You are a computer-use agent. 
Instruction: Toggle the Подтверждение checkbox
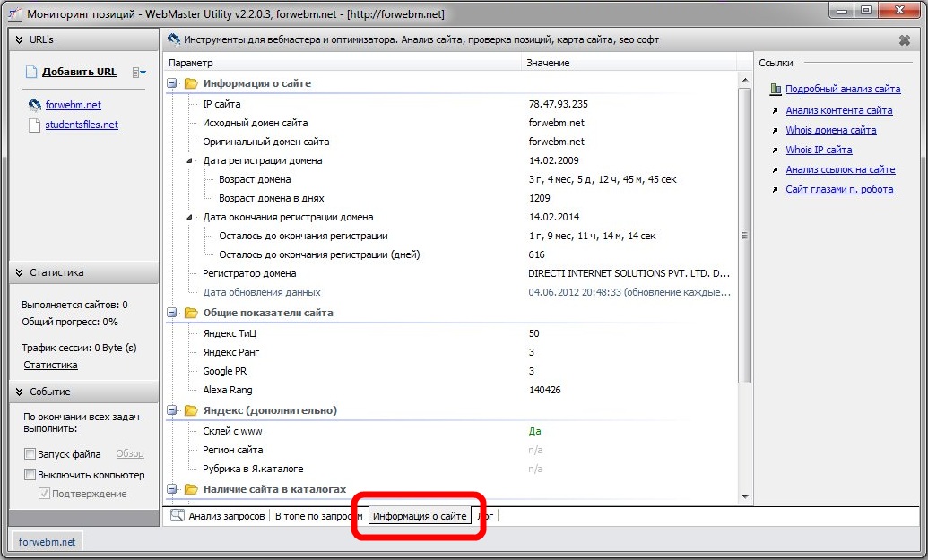coord(44,494)
